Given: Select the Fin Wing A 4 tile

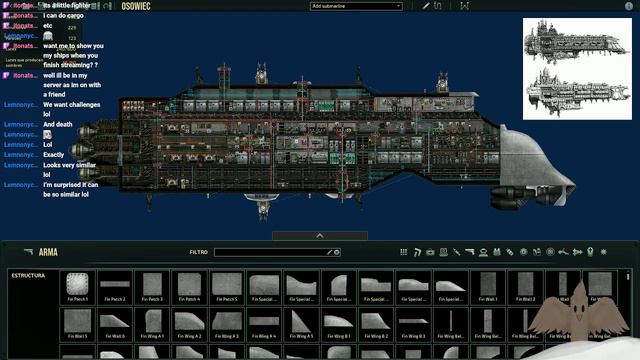Looking at the screenshot, I should (264, 324).
